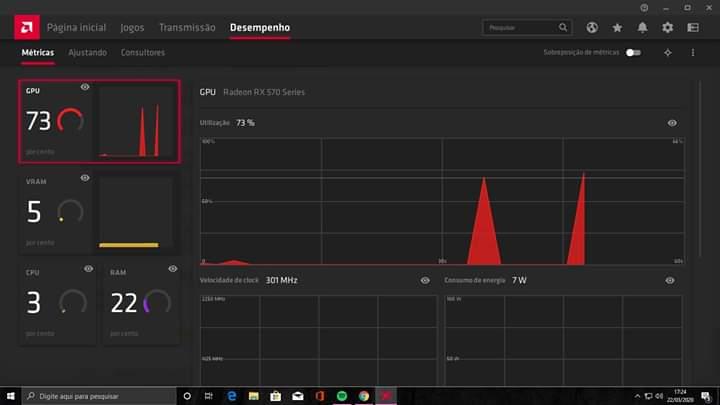Click the AMD Radeon taskbar icon

pyautogui.click(x=386, y=396)
